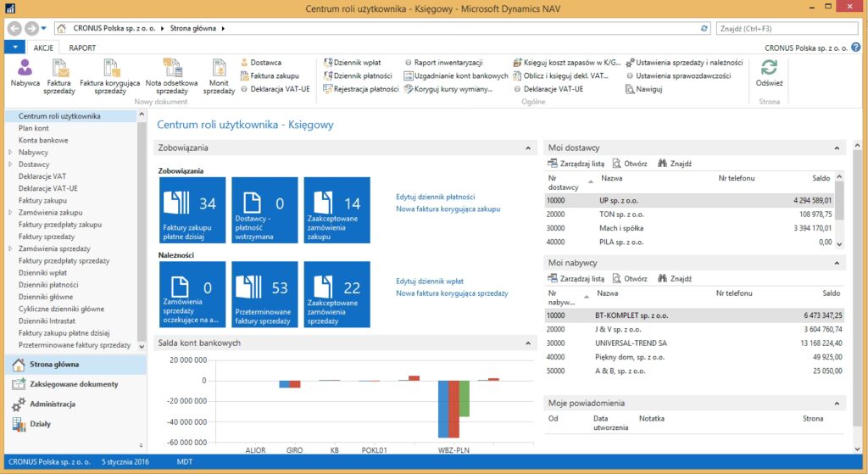Screen dimensions: 868x474
Task: Expand the Nabywcy tree node
Action: point(10,153)
